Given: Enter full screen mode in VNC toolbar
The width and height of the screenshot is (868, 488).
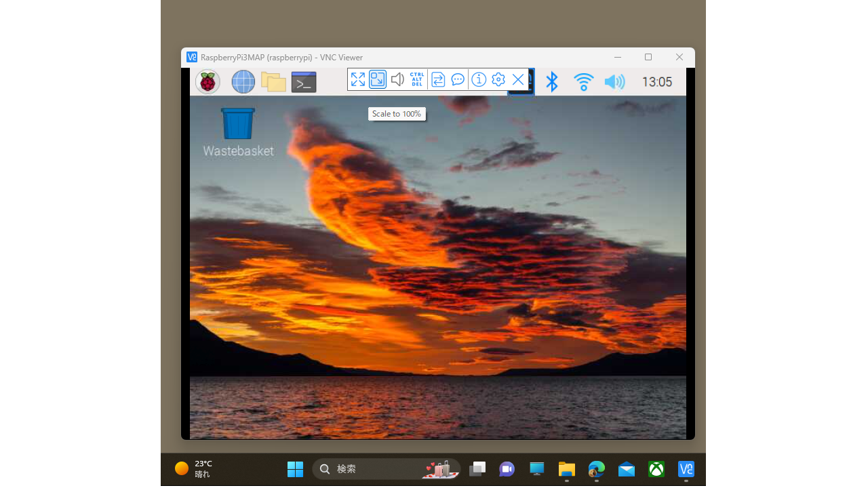Looking at the screenshot, I should point(357,80).
